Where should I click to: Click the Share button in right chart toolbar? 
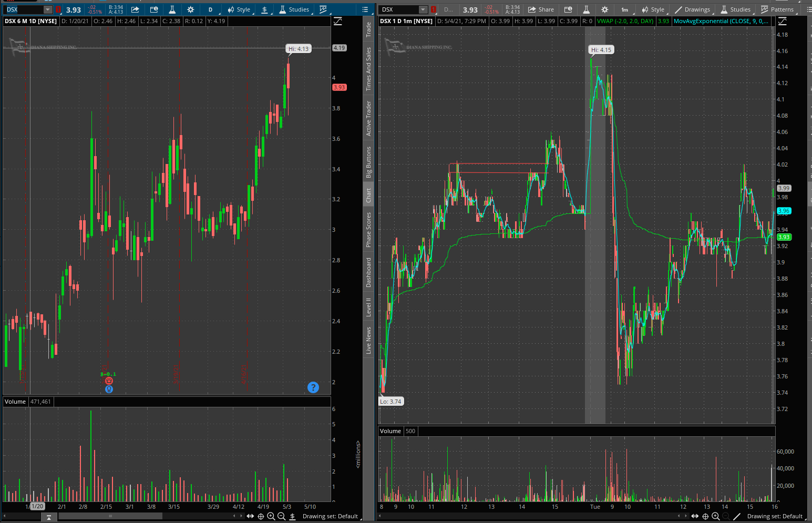tap(541, 9)
